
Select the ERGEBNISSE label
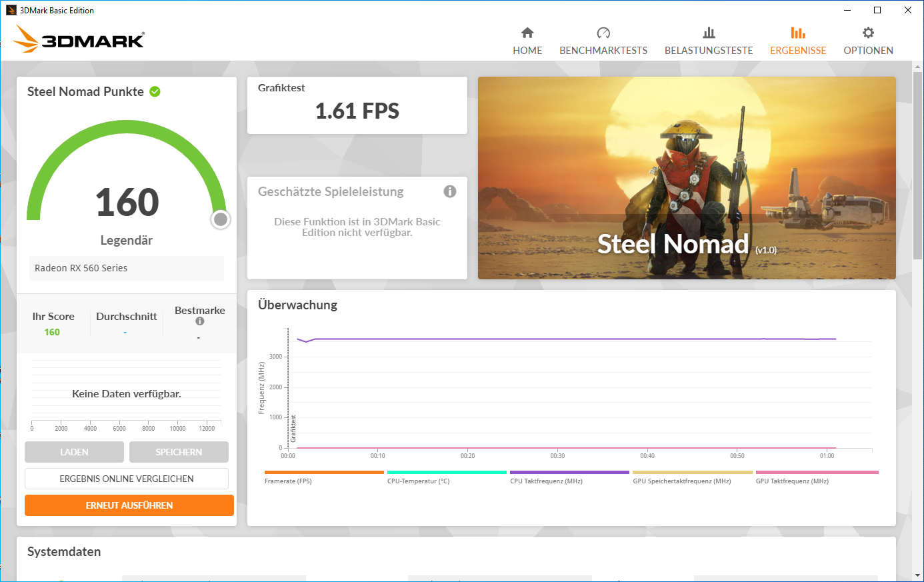pyautogui.click(x=798, y=51)
